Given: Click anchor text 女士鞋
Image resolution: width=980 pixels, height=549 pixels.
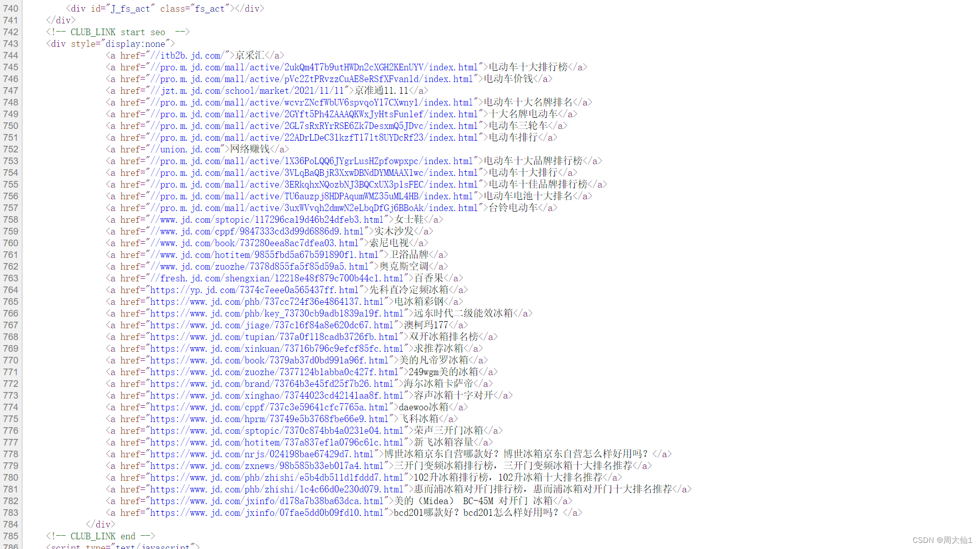Looking at the screenshot, I should 409,220.
